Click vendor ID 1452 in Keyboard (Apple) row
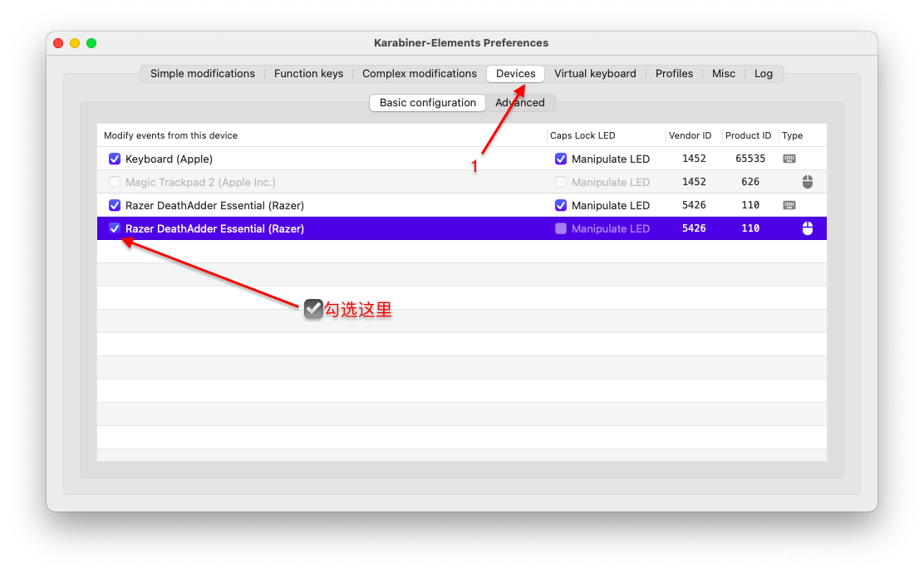This screenshot has width=924, height=573. tap(694, 159)
